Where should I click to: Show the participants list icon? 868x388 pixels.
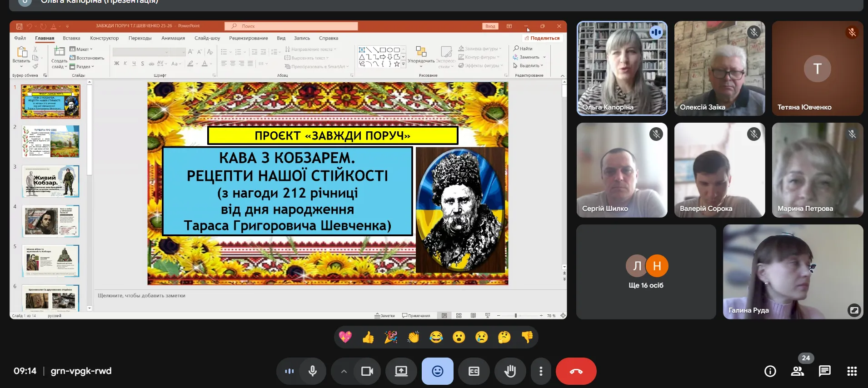pos(798,371)
